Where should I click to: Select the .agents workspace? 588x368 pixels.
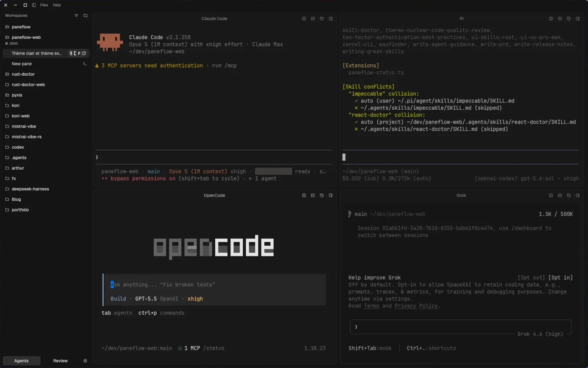pyautogui.click(x=45, y=158)
